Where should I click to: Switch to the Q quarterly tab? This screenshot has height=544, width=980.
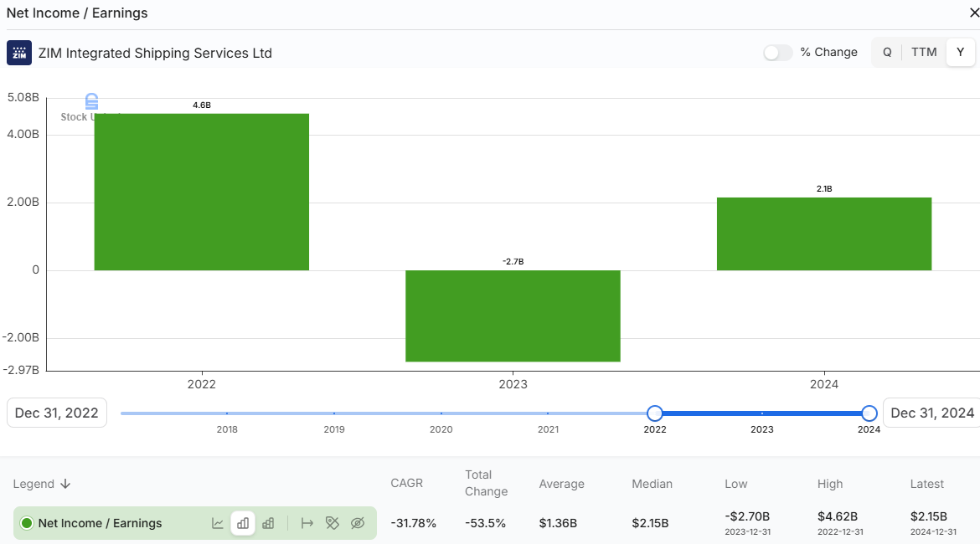pyautogui.click(x=887, y=52)
